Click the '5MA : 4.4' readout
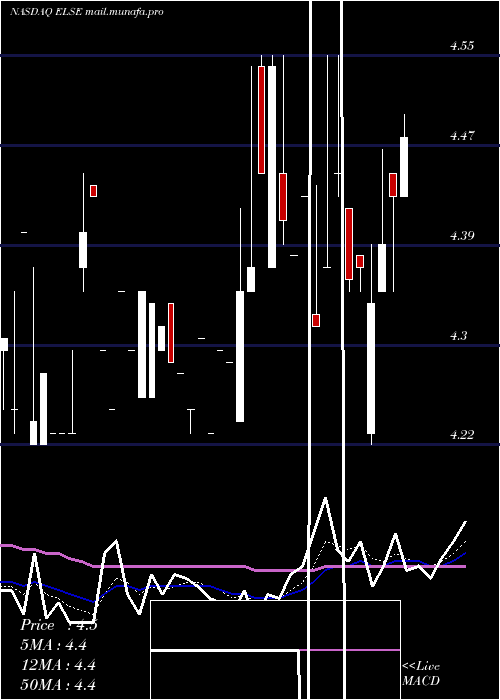 [54, 645]
